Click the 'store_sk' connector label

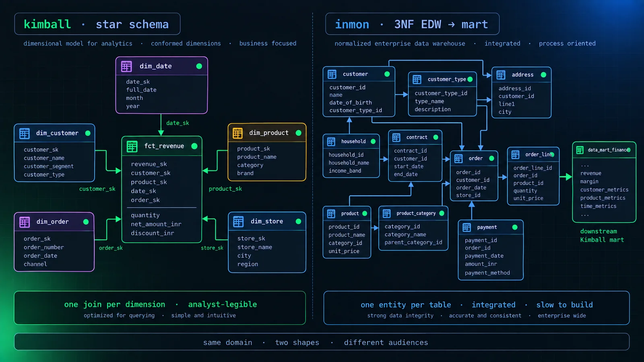(x=212, y=248)
